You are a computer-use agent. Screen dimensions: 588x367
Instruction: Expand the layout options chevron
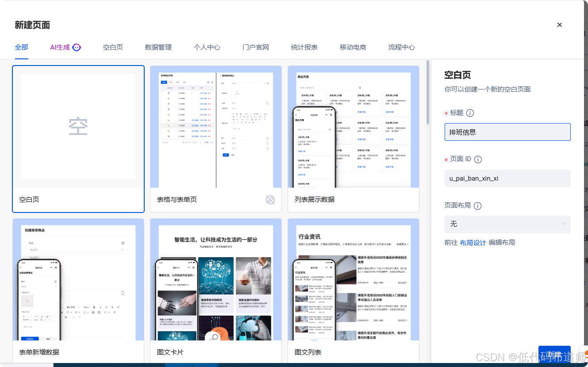[x=564, y=224]
